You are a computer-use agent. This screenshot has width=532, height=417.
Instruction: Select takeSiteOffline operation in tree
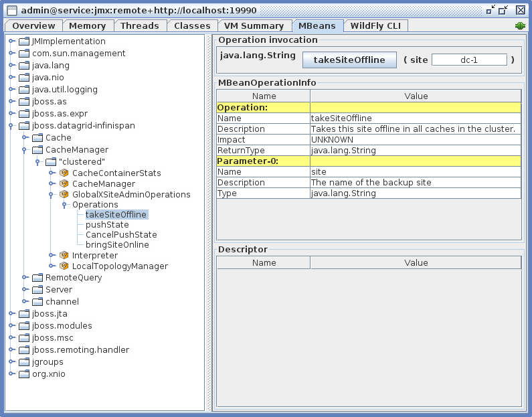(x=116, y=215)
